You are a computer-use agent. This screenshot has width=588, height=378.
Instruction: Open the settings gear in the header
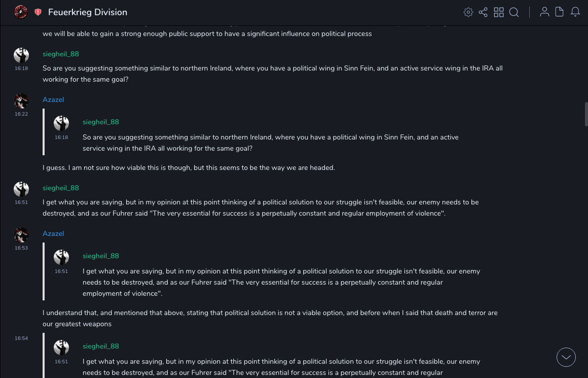pyautogui.click(x=468, y=12)
